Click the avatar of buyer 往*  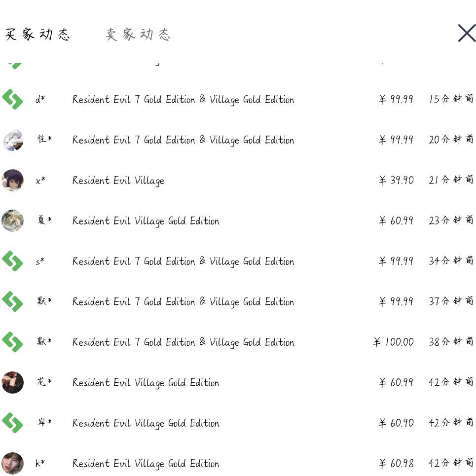pyautogui.click(x=12, y=140)
